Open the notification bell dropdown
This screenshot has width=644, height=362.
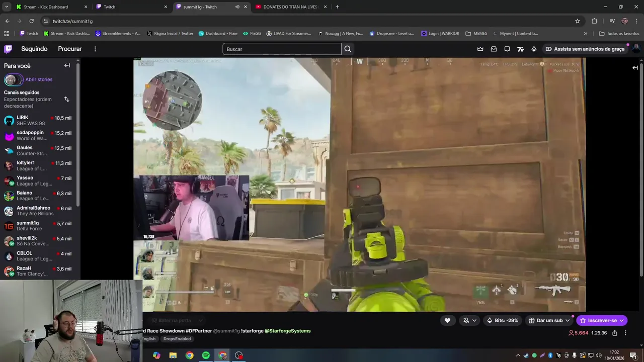click(470, 320)
